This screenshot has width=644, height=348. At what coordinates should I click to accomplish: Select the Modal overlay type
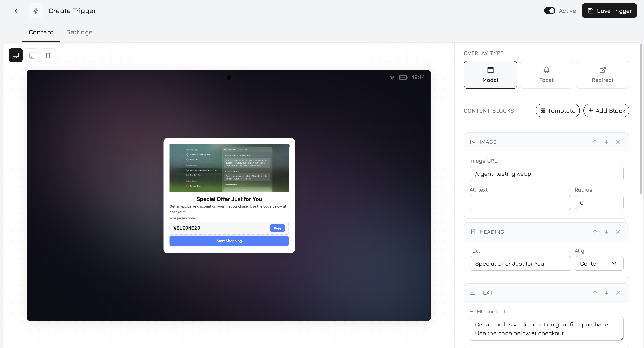tap(490, 75)
